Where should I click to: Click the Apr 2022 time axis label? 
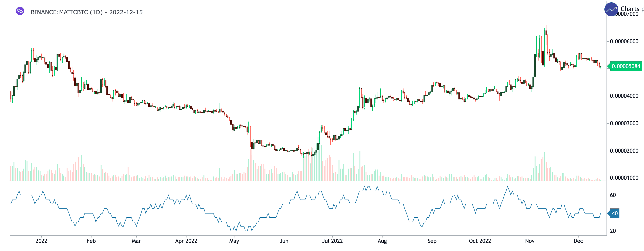186,241
